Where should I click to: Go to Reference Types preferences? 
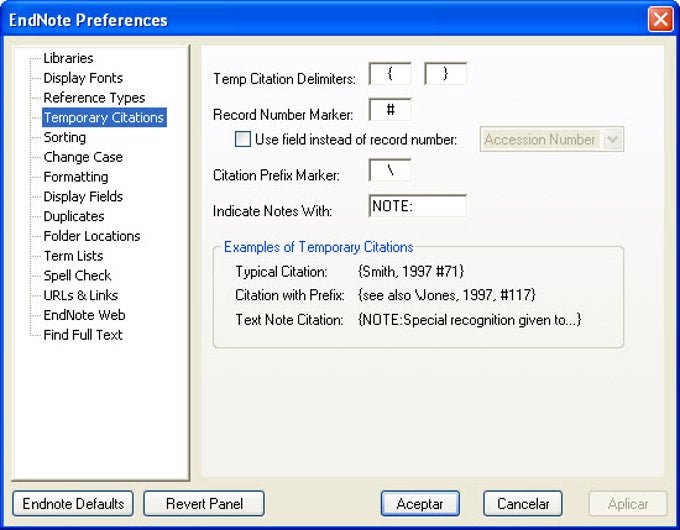tap(95, 98)
